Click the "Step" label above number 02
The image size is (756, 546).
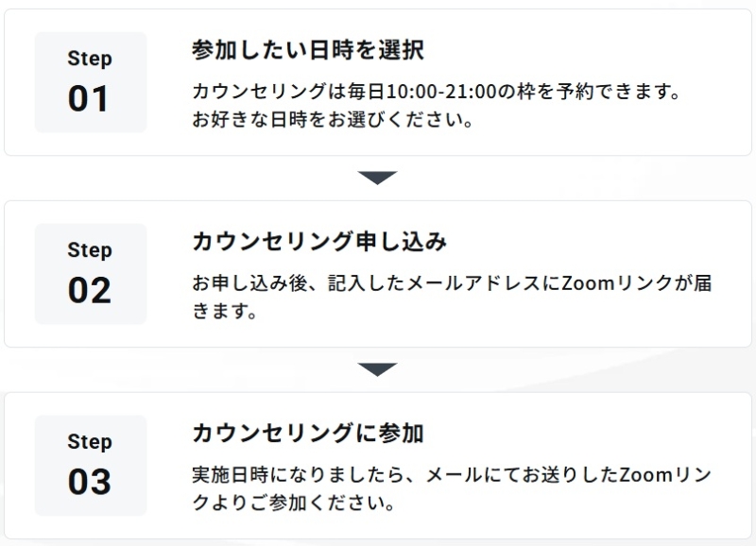coord(90,250)
